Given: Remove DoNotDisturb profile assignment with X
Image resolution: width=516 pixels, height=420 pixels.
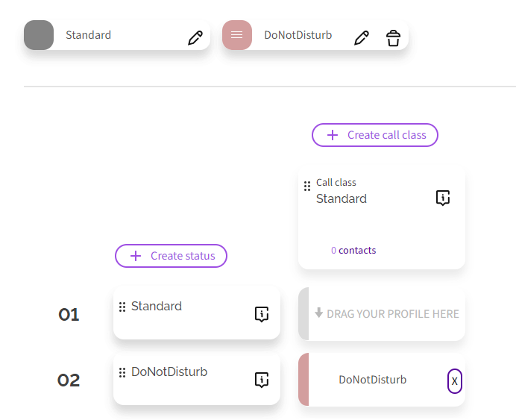Looking at the screenshot, I should pos(454,380).
